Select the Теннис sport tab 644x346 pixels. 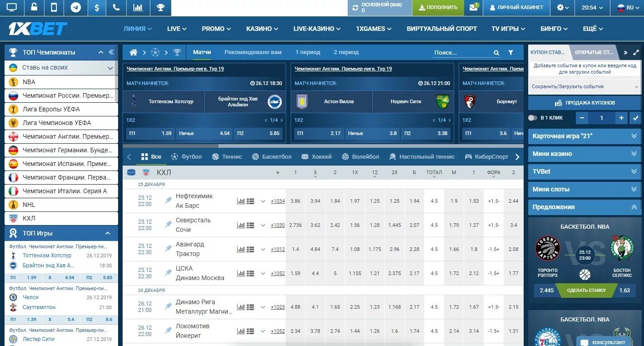pos(227,156)
